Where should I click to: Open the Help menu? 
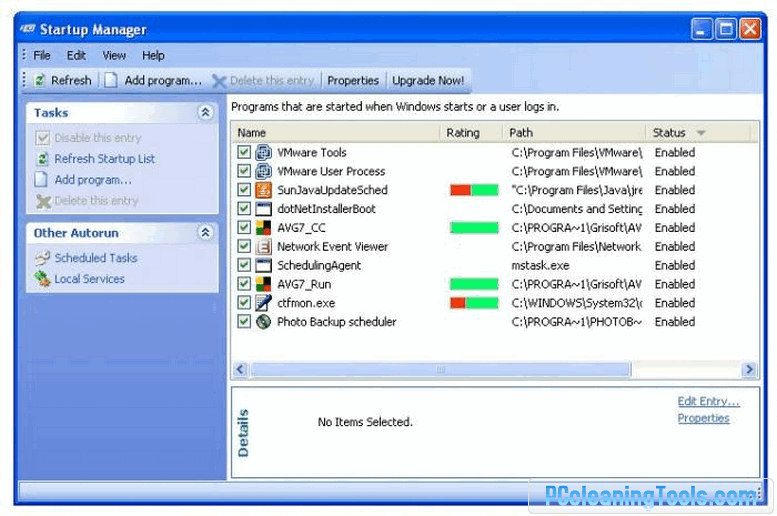pos(153,56)
